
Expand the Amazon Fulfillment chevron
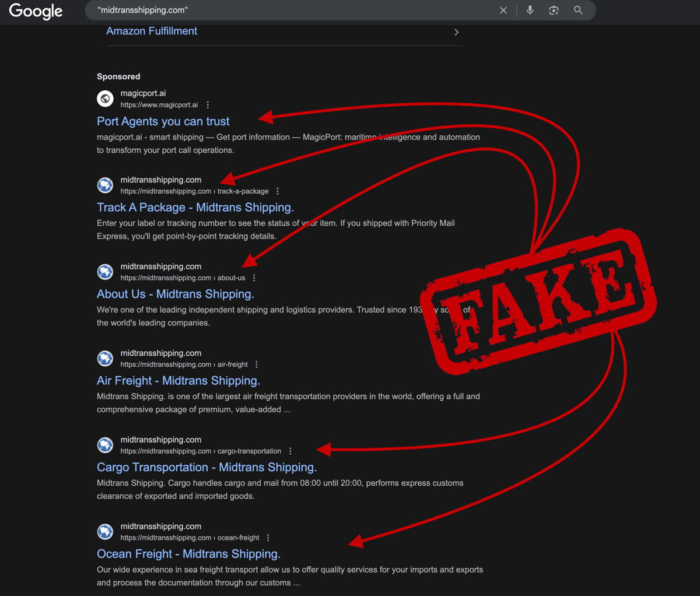coord(456,32)
